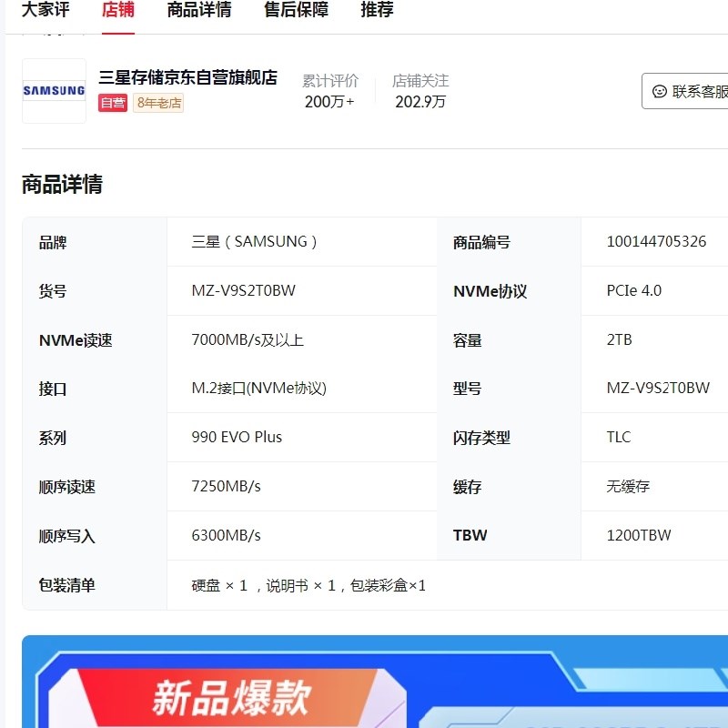Viewport: 728px width, 728px height.
Task: Click the 商品详情 section heading
Action: click(62, 184)
